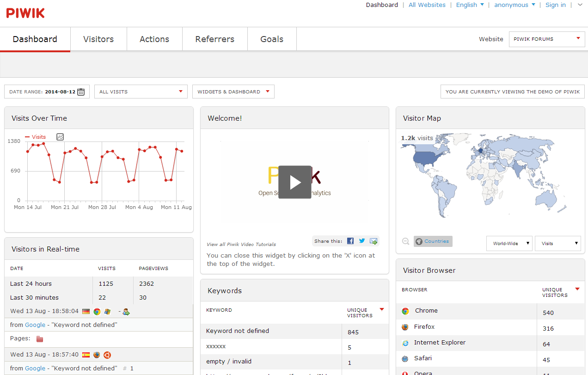Click the 'xxxxxx' keyword row
This screenshot has width=588, height=375.
pos(294,346)
